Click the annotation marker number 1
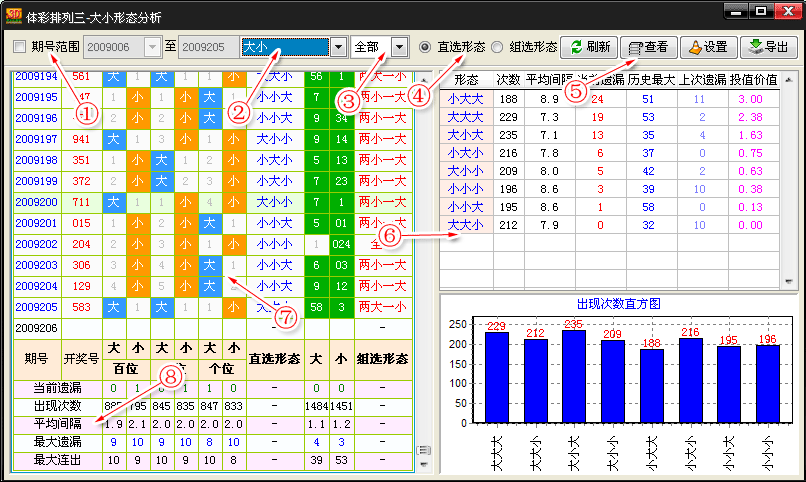 pyautogui.click(x=87, y=113)
